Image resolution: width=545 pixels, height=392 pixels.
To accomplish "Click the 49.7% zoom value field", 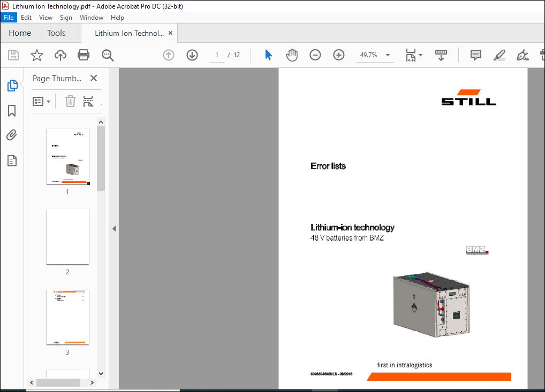I will 369,55.
